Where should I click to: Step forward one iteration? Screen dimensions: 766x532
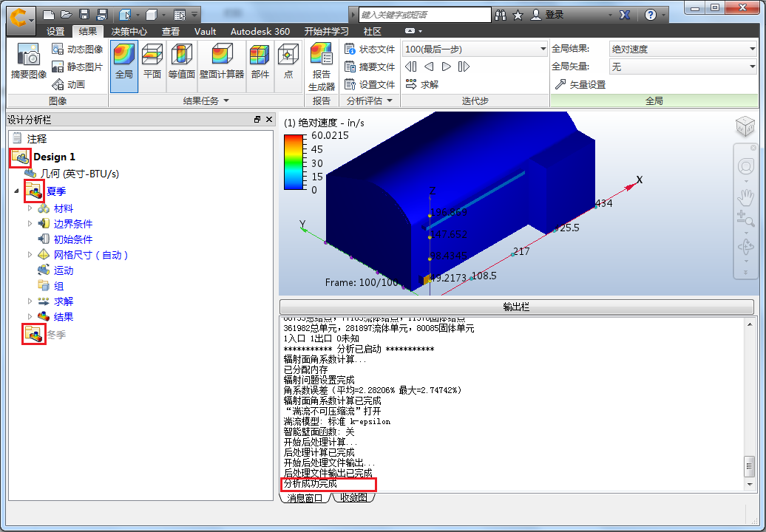tap(446, 66)
